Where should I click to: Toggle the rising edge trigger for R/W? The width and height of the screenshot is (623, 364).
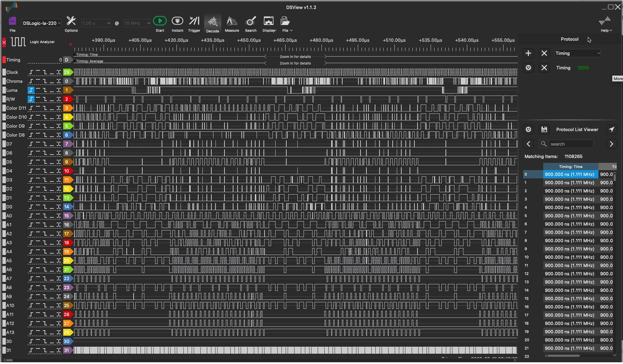tap(31, 99)
